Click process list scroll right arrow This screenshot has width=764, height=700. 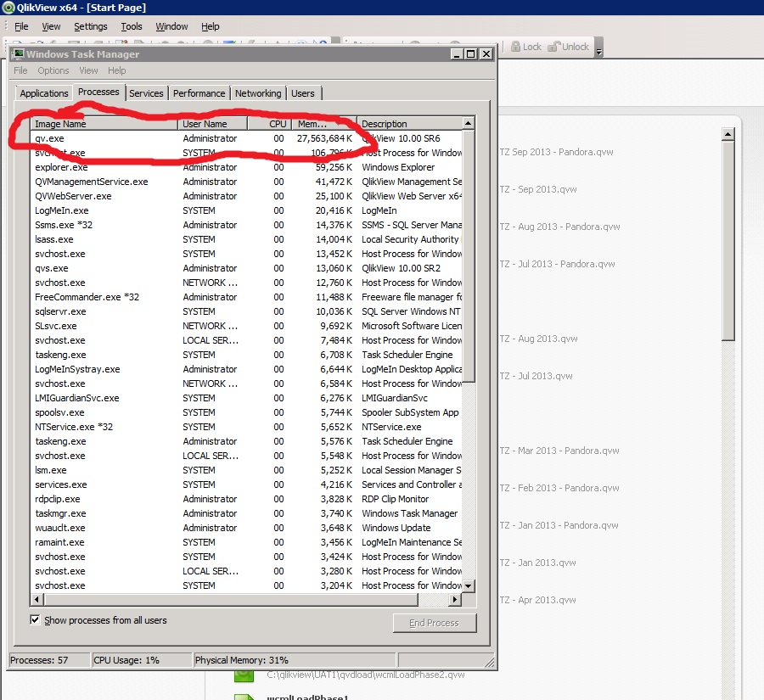coord(455,599)
